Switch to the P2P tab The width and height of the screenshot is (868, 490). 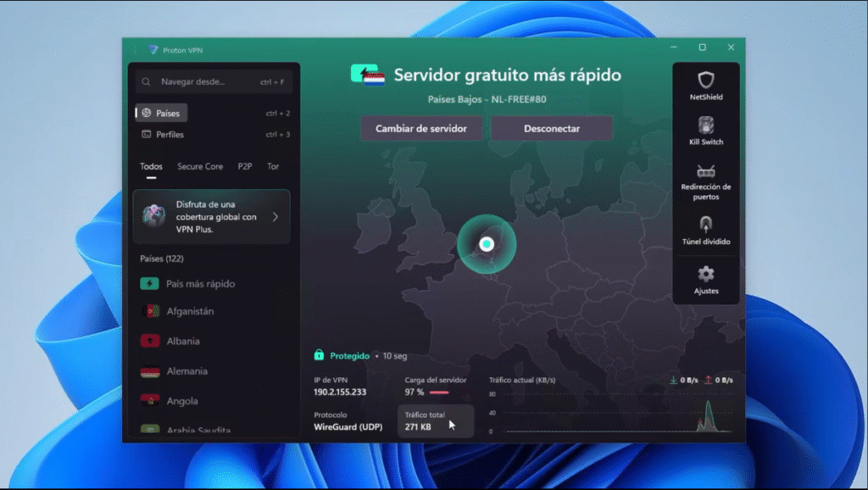click(x=245, y=166)
